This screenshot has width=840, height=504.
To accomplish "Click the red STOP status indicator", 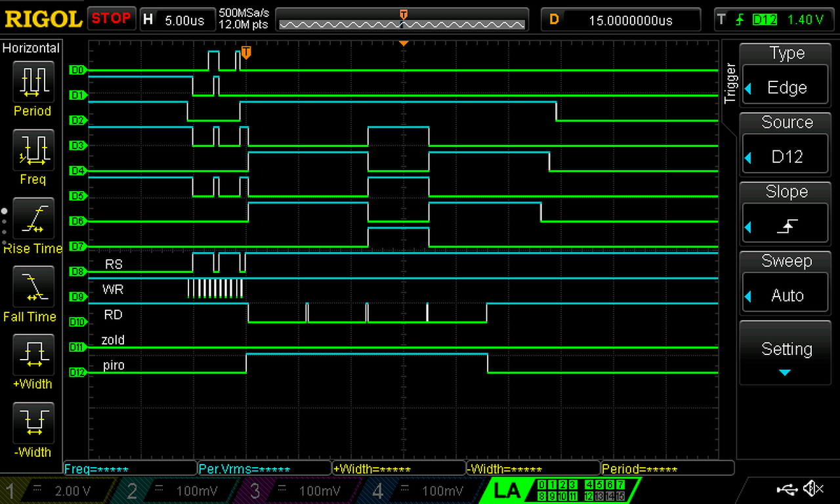I will 112,18.
